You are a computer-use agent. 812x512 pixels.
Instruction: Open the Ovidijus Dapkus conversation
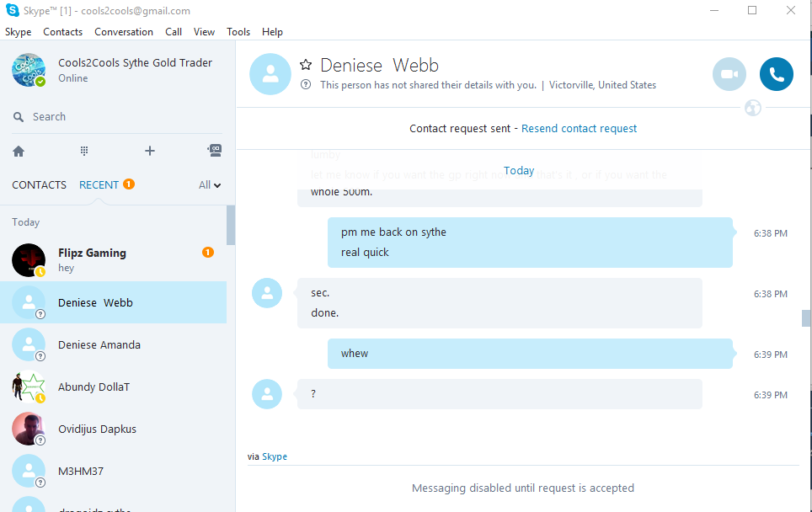114,429
